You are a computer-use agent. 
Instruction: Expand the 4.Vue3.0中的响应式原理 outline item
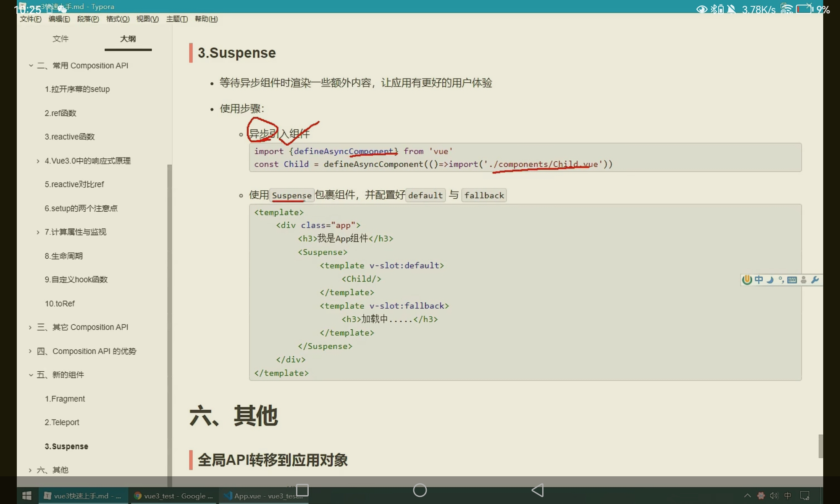38,161
